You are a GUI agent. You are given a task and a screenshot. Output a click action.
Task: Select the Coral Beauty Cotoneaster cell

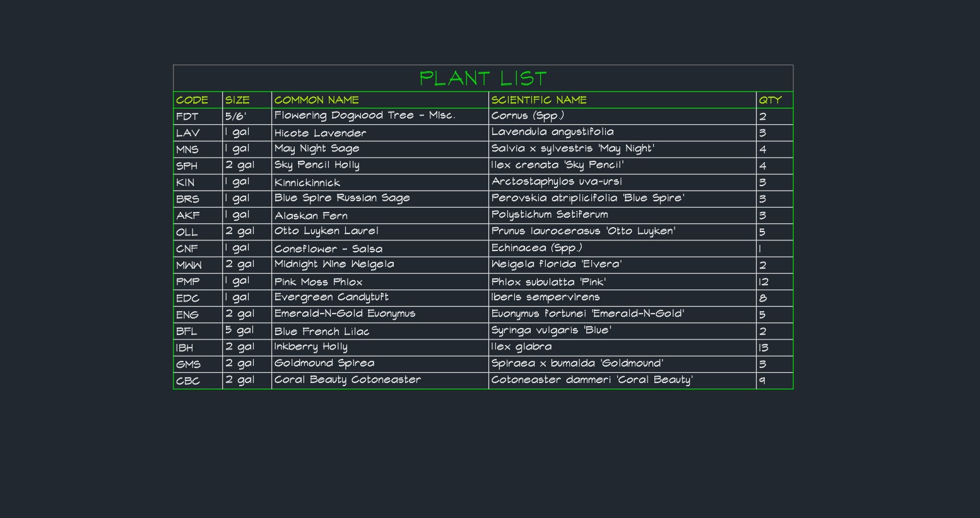pos(380,380)
